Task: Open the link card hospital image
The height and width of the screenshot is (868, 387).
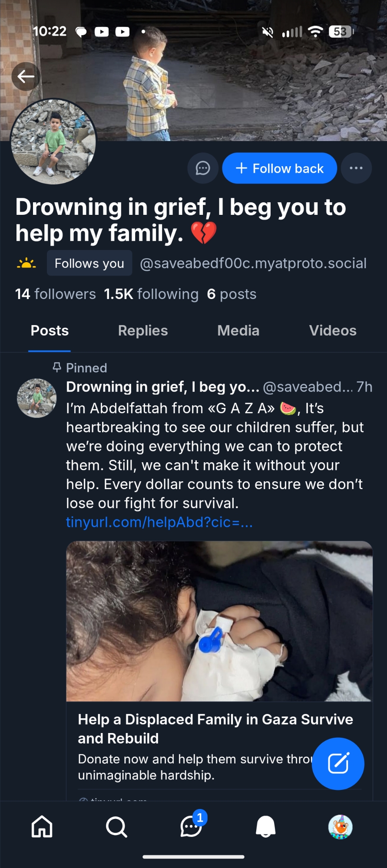Action: click(219, 621)
